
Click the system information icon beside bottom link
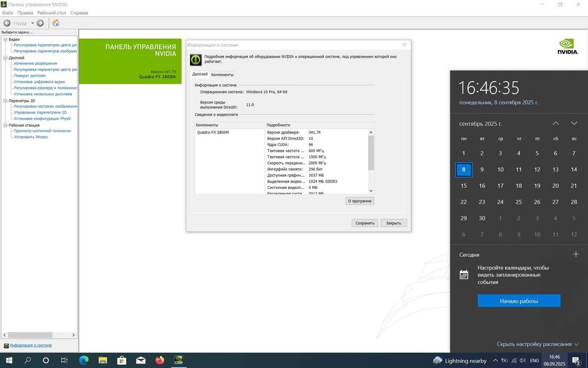point(6,346)
